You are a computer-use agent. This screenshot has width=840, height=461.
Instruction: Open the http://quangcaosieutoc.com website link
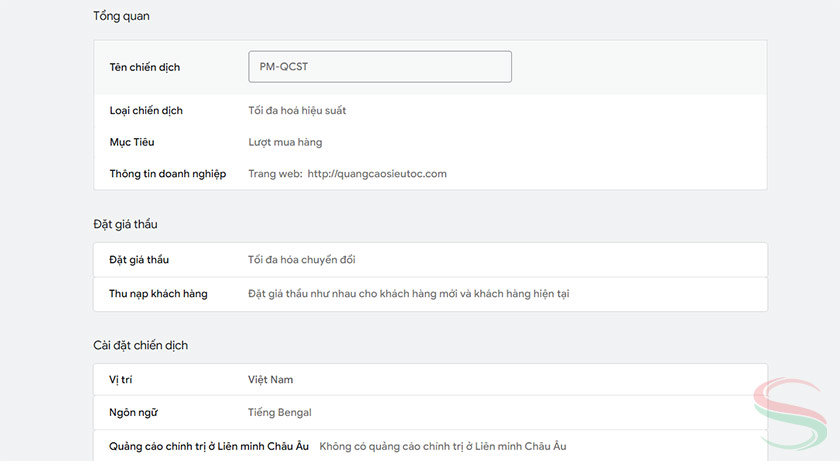pos(376,173)
